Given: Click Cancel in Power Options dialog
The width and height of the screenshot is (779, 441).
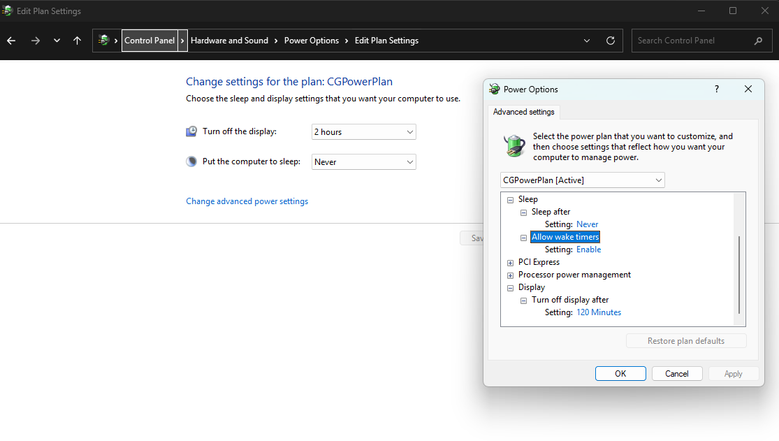Looking at the screenshot, I should click(x=677, y=373).
